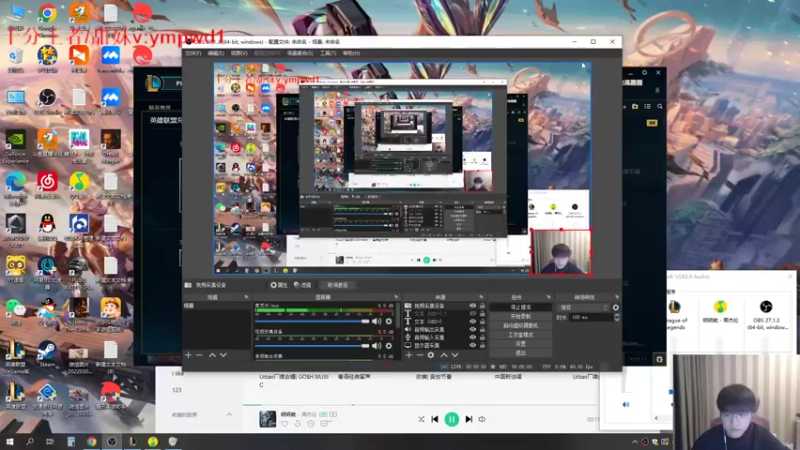The image size is (800, 450).
Task: Open Steam desktop shortcut
Action: point(47,354)
